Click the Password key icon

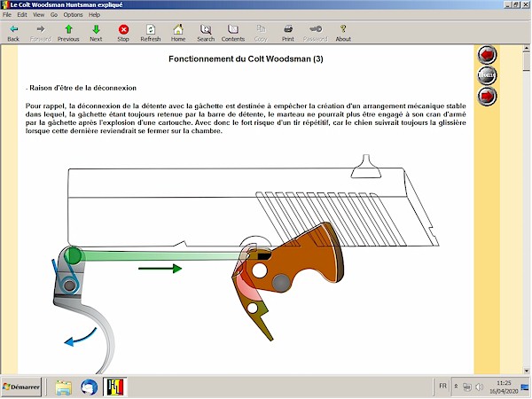[x=316, y=33]
